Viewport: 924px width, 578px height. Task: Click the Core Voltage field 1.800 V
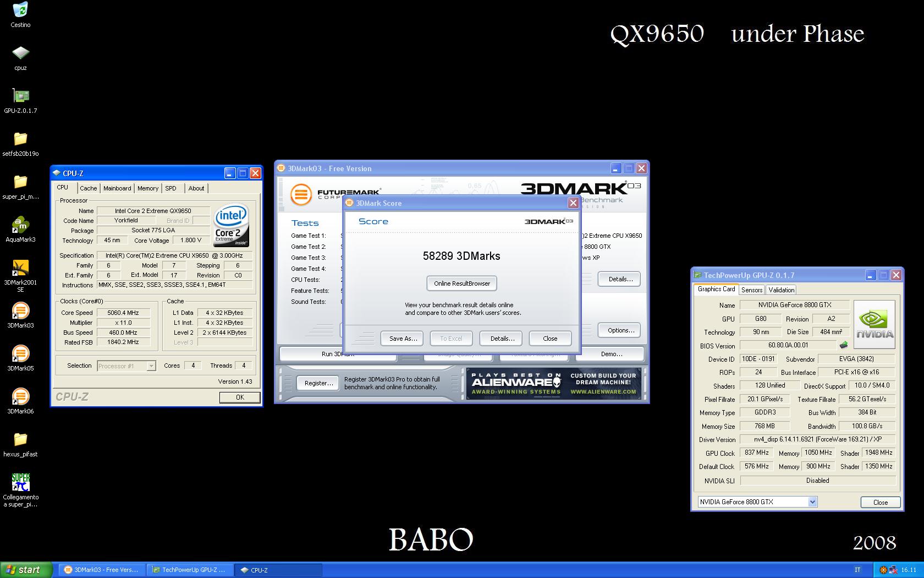(x=191, y=241)
